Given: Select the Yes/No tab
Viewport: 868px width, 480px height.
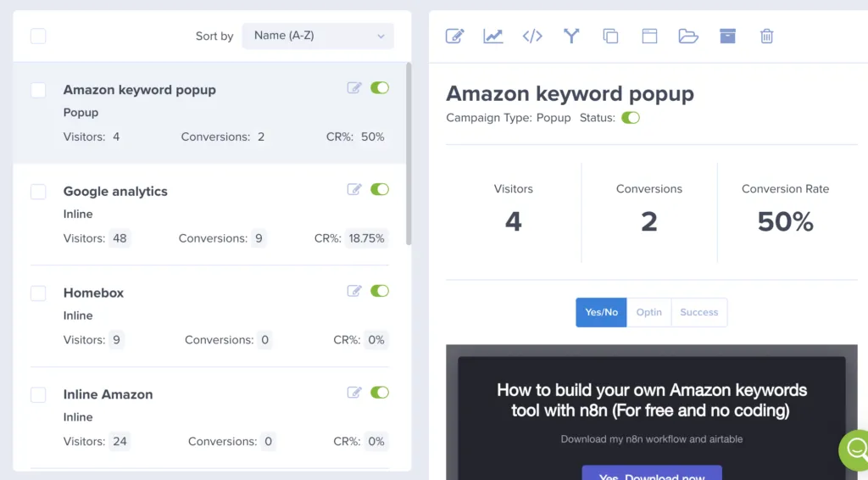Looking at the screenshot, I should [x=601, y=312].
